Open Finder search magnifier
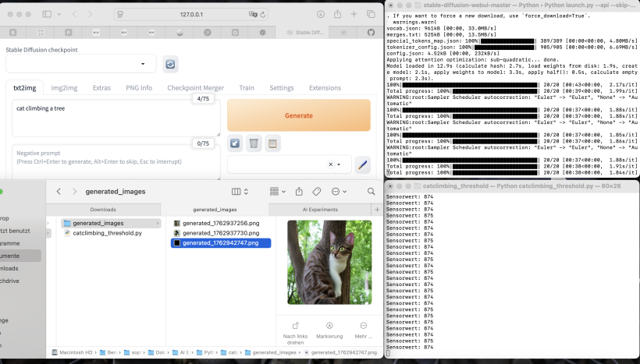Viewport: 640px width, 364px height. coord(372,191)
